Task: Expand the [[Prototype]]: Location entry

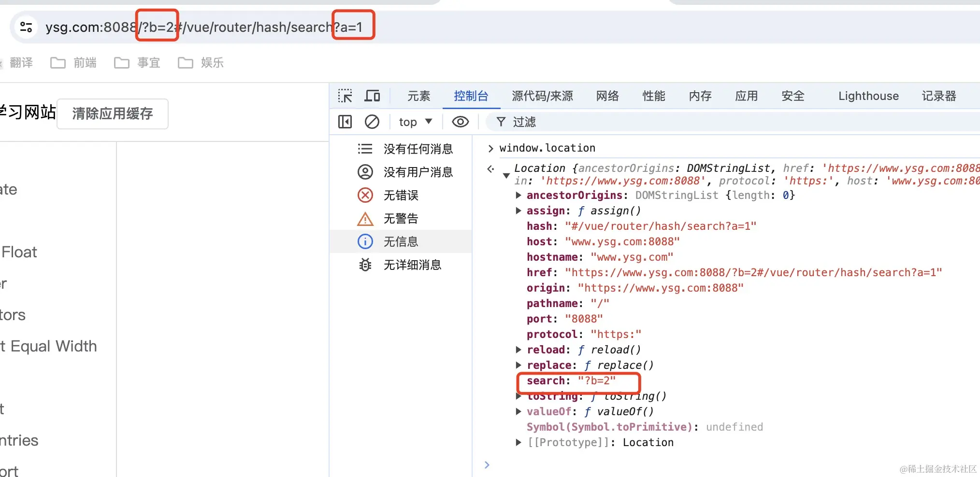Action: pos(519,442)
